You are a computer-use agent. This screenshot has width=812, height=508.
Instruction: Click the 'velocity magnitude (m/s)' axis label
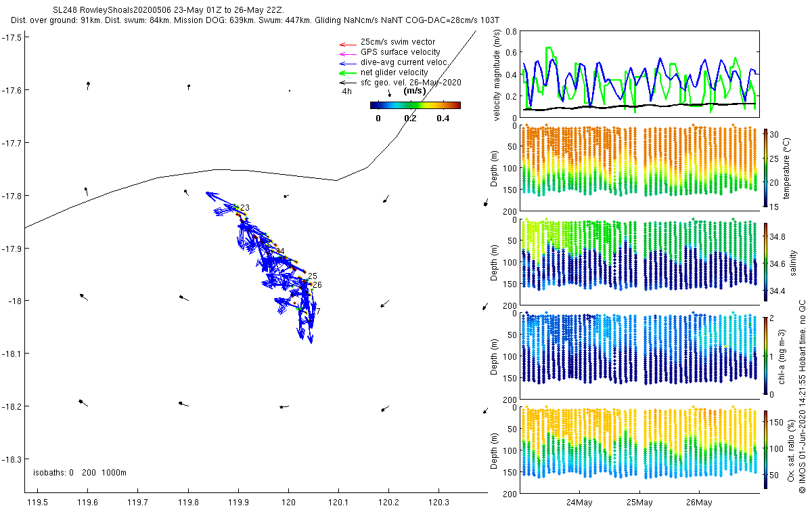[497, 75]
